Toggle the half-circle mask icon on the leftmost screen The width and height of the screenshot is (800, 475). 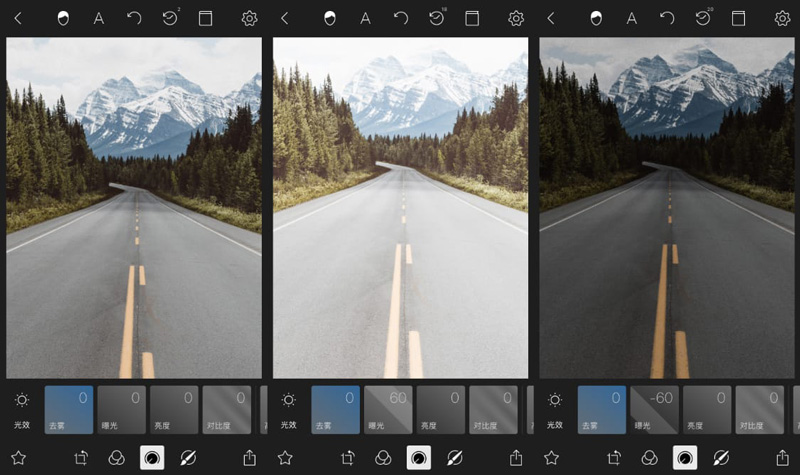pyautogui.click(x=63, y=18)
